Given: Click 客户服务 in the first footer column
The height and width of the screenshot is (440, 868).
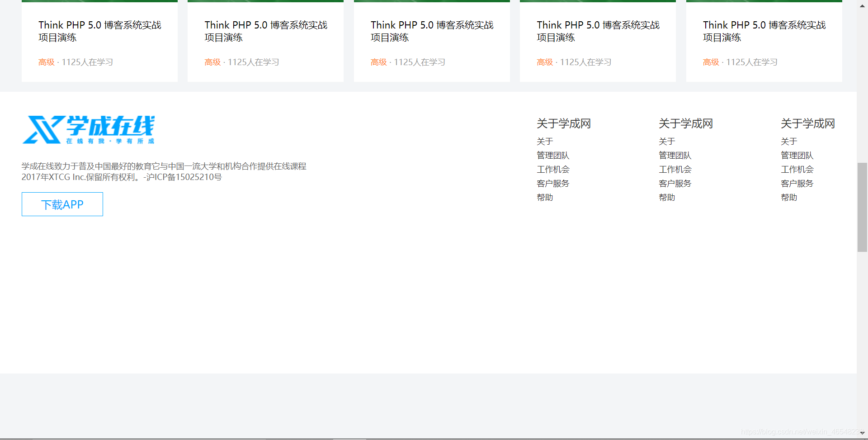Looking at the screenshot, I should tap(553, 184).
